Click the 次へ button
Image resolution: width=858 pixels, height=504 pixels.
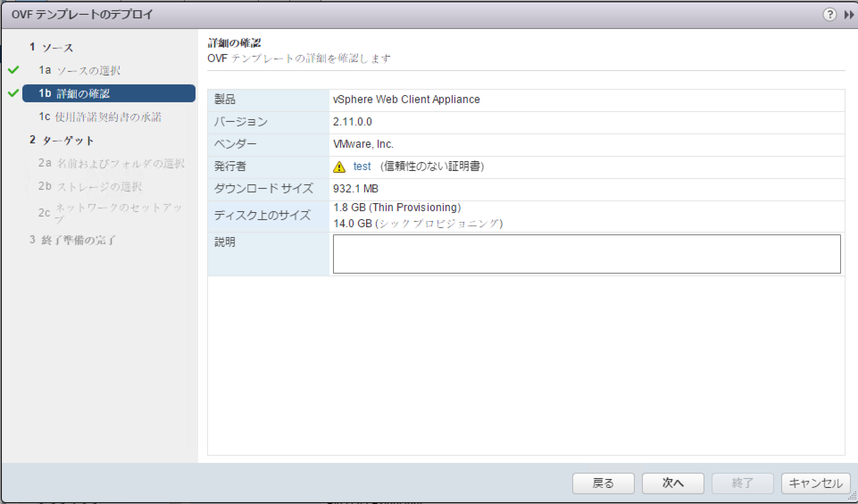[672, 483]
